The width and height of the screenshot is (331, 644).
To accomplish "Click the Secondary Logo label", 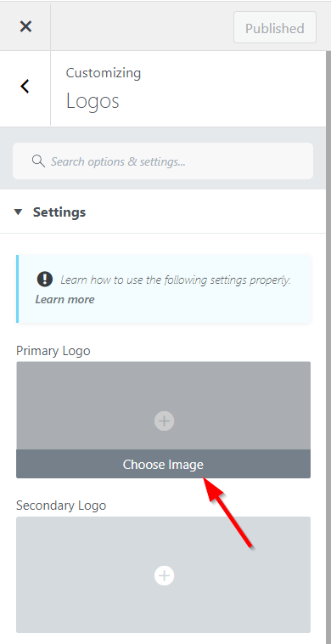I will click(x=61, y=506).
